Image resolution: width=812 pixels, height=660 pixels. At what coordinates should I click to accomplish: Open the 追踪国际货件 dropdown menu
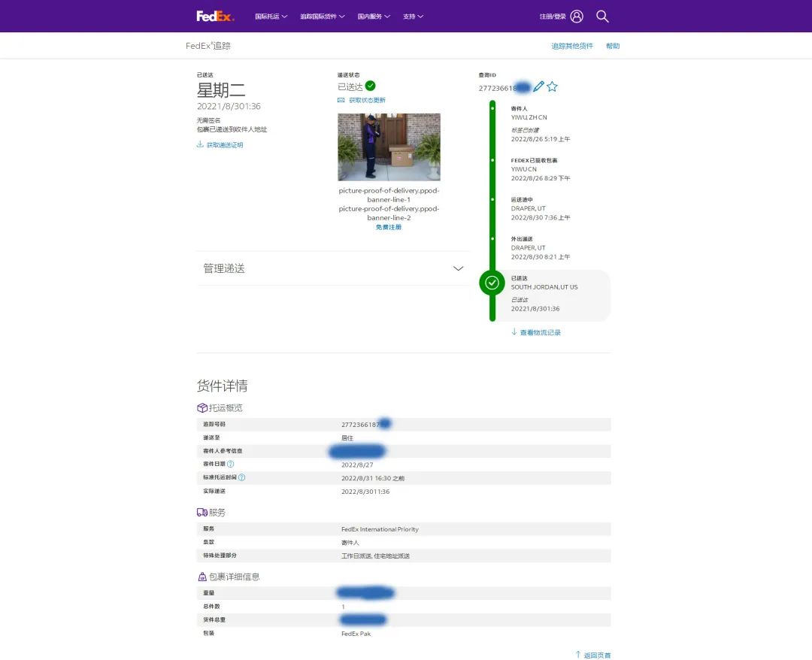[x=322, y=17]
